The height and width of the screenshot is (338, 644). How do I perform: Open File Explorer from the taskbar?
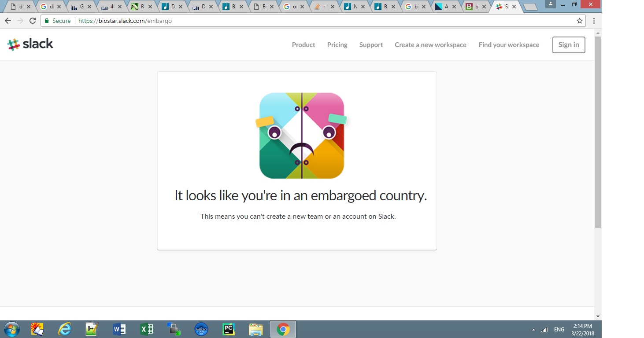tap(256, 329)
